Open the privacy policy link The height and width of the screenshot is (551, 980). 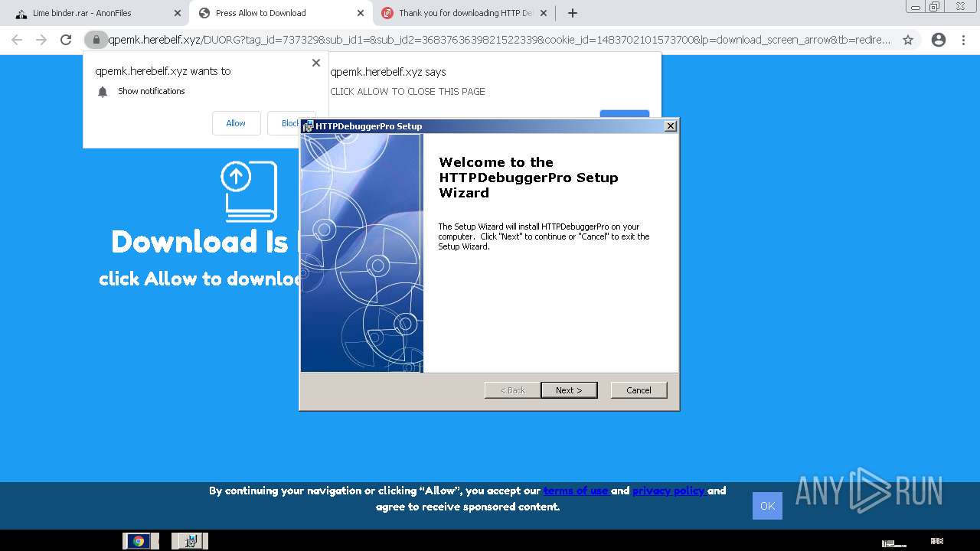(669, 491)
